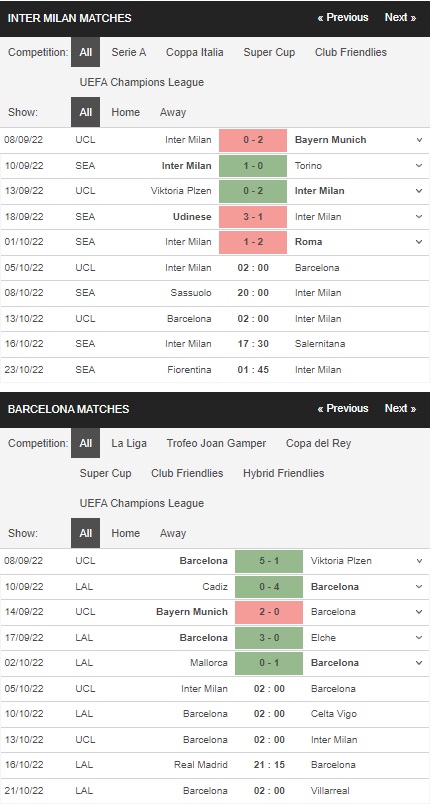Open the 0 - 2 Bayern Munich score box
This screenshot has height=812, width=432.
(x=253, y=140)
